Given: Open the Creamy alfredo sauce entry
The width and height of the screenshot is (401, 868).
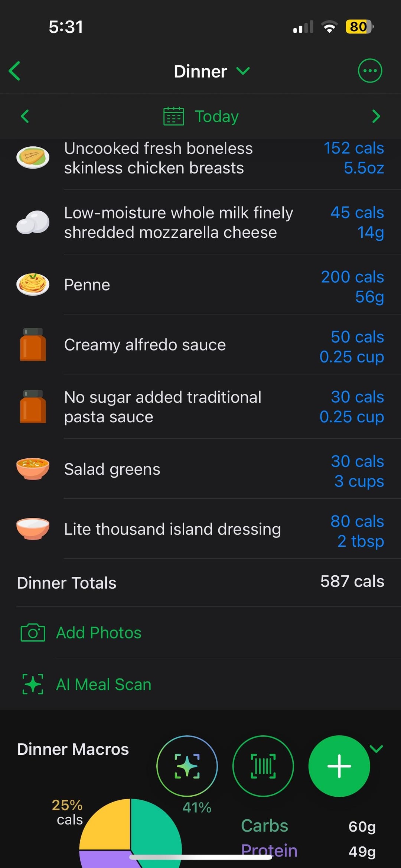Looking at the screenshot, I should coord(145,345).
